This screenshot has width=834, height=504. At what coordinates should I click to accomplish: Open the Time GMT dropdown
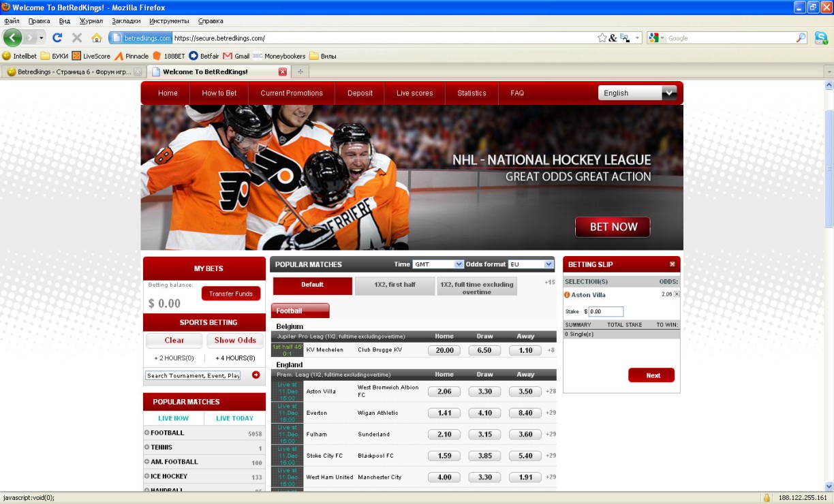[437, 264]
